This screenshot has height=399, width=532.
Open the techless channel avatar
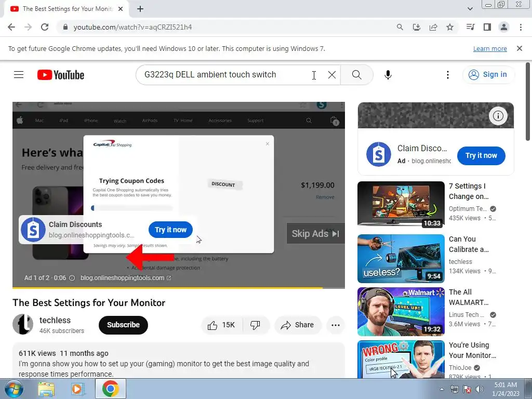[x=23, y=324]
